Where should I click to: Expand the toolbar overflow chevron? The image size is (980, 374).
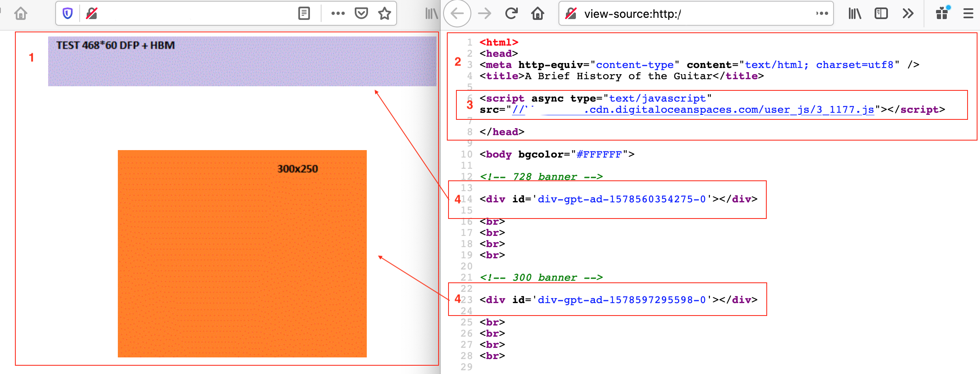pyautogui.click(x=908, y=14)
